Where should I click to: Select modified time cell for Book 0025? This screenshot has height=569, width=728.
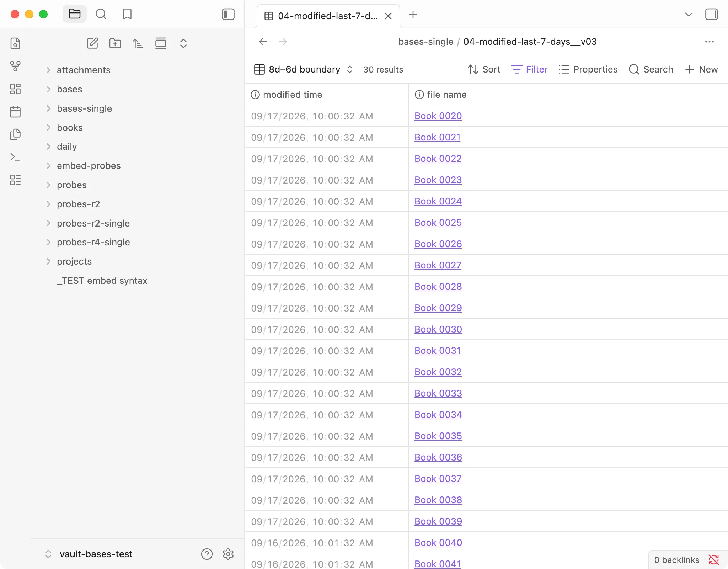[x=326, y=223]
